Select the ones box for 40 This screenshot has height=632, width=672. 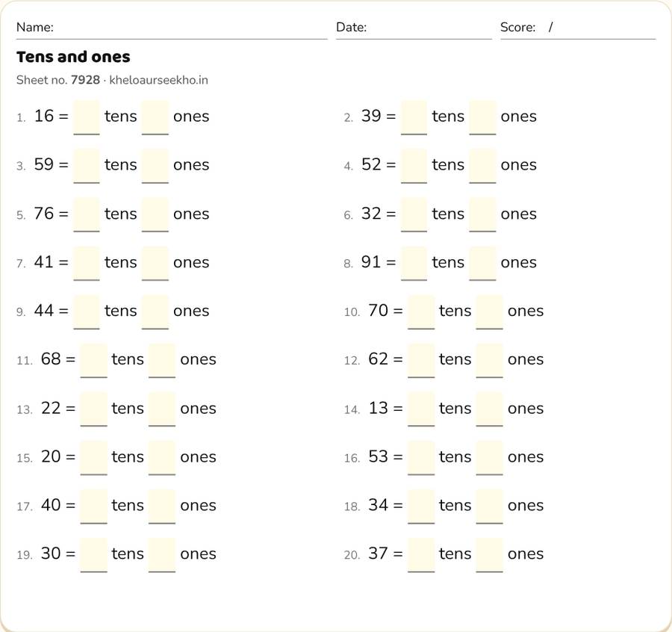pyautogui.click(x=162, y=506)
